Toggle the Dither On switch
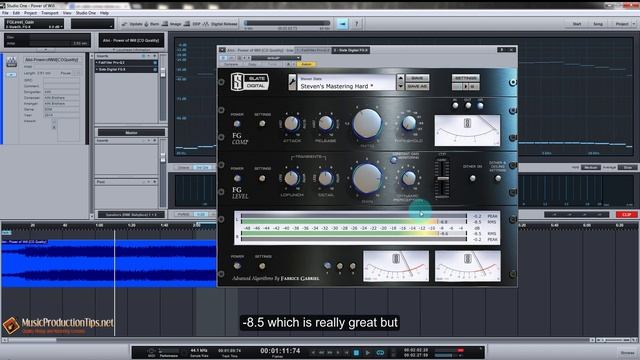Image resolution: width=640 pixels, height=360 pixels. tap(473, 178)
